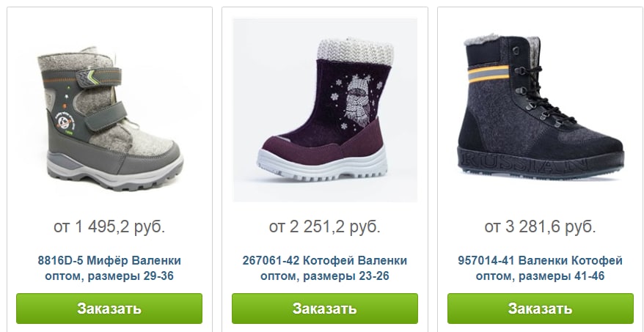Image resolution: width=644 pixels, height=332 pixels.
Task: Click Заказать under the gray Мифёр boot
Action: pyautogui.click(x=109, y=309)
